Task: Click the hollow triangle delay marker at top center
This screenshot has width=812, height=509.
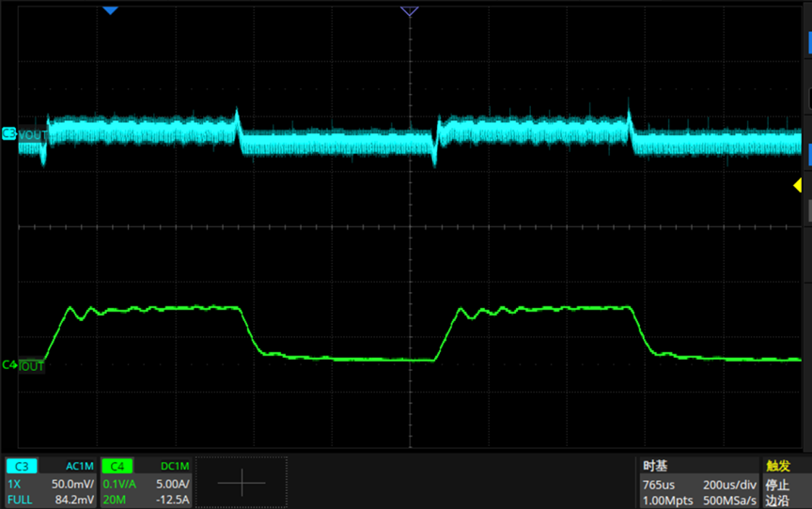Action: [x=409, y=11]
